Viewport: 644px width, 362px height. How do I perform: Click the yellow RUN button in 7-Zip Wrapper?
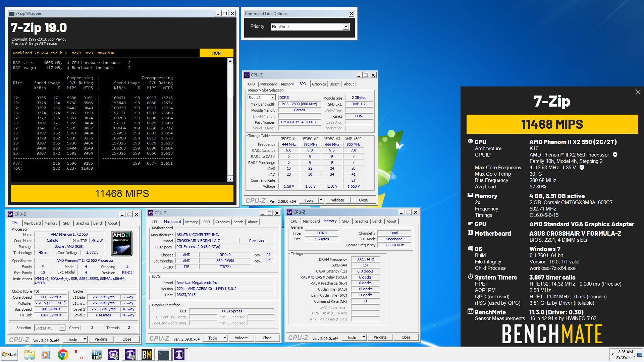(x=216, y=53)
